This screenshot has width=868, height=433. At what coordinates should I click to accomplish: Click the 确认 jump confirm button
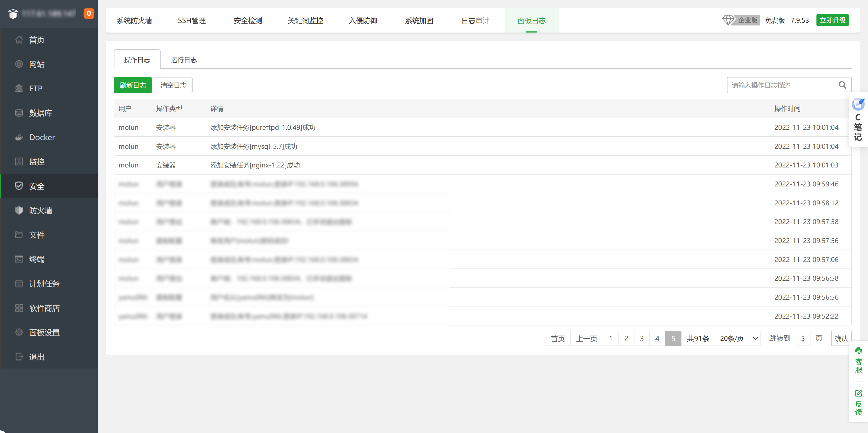coord(841,338)
